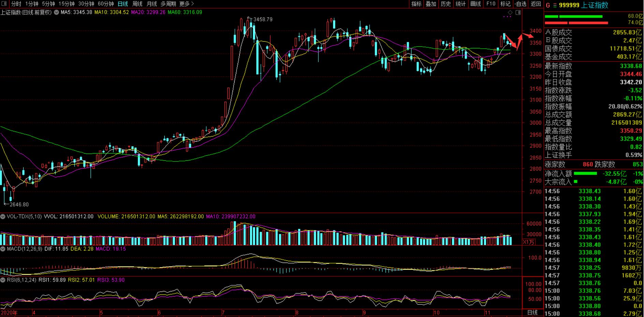
Task: Open the VOL-TDX indicator dropdown
Action: 3,217
